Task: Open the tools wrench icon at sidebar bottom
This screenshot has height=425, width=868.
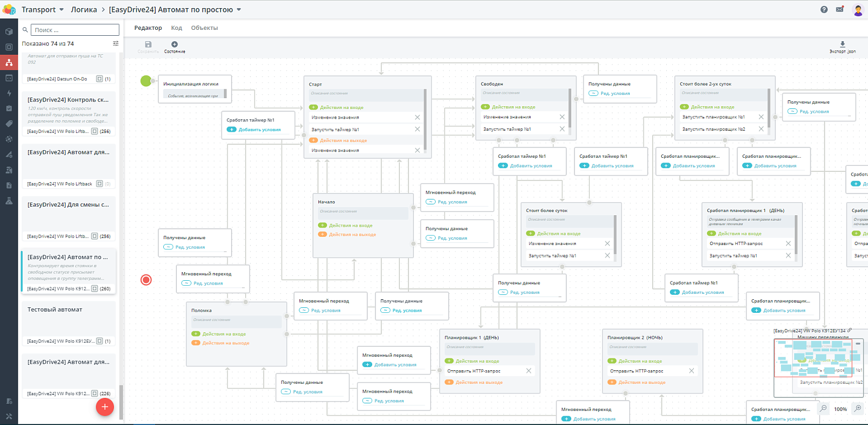Action: point(9,416)
